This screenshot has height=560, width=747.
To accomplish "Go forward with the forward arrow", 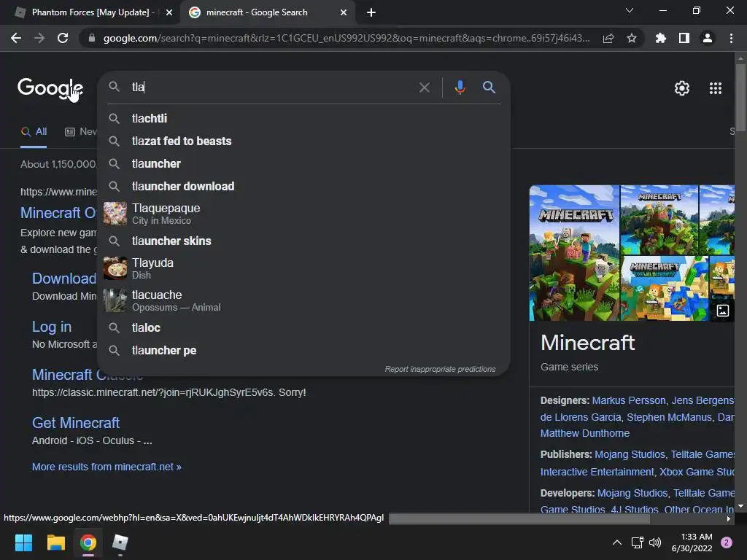I will tap(39, 38).
